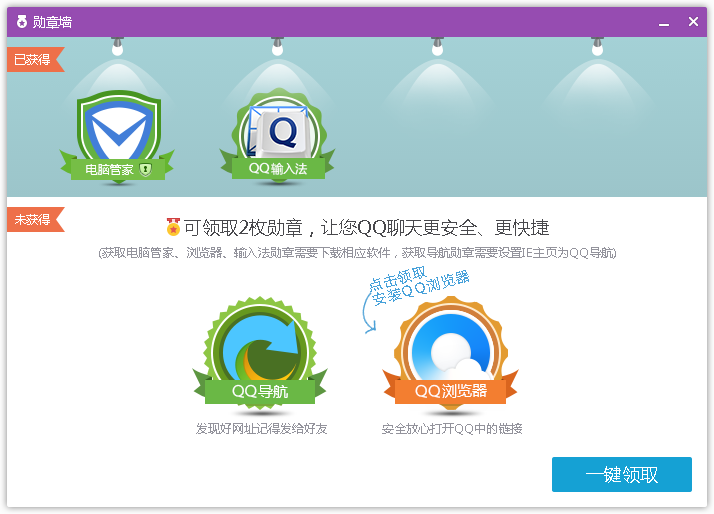This screenshot has width=714, height=514.
Task: Select the 已获得 section tag
Action: coord(33,59)
